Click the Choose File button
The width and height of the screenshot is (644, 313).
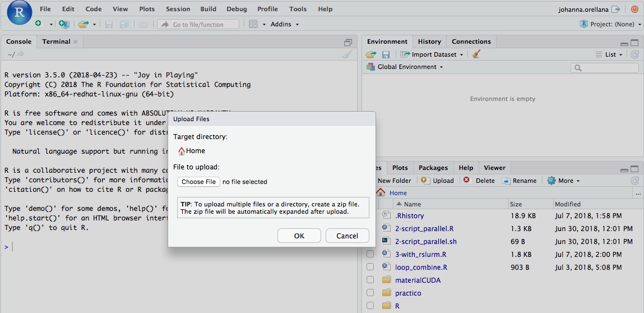pyautogui.click(x=198, y=182)
